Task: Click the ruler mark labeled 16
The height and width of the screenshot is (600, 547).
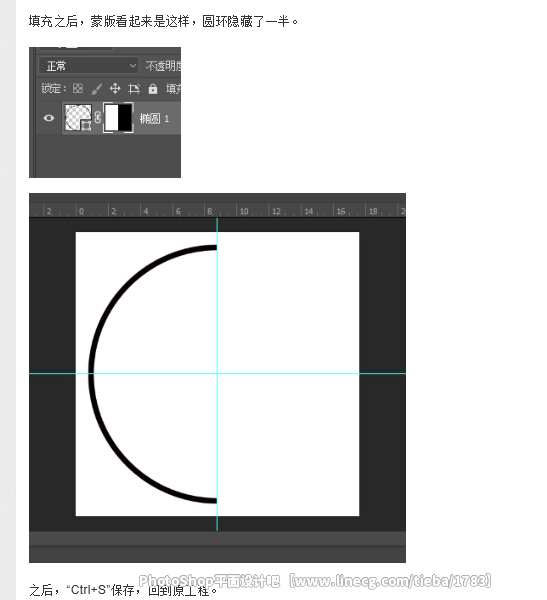Action: click(x=341, y=211)
